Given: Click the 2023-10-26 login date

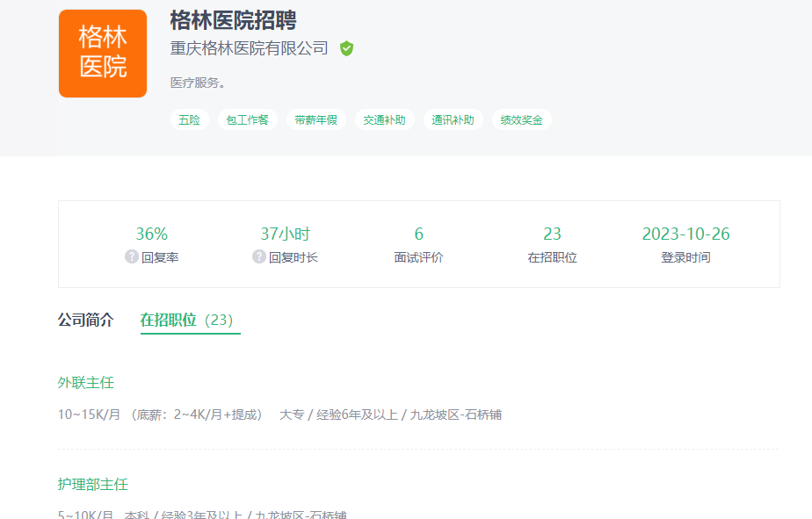Looking at the screenshot, I should click(x=685, y=234).
